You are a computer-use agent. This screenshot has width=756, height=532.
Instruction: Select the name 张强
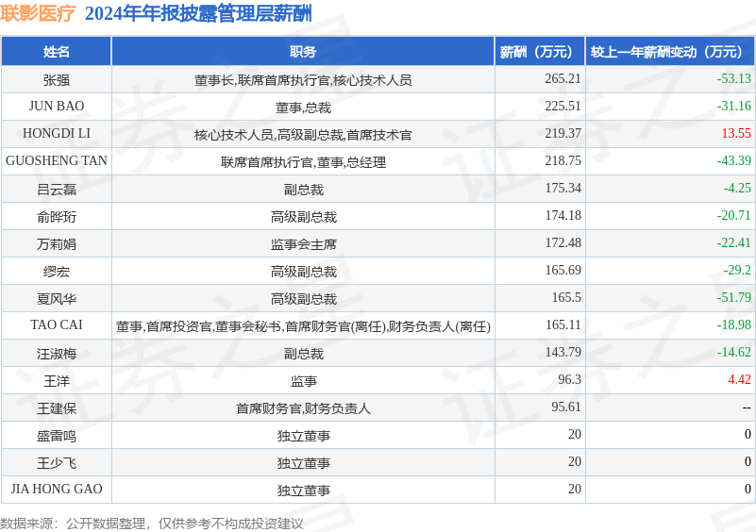(57, 79)
